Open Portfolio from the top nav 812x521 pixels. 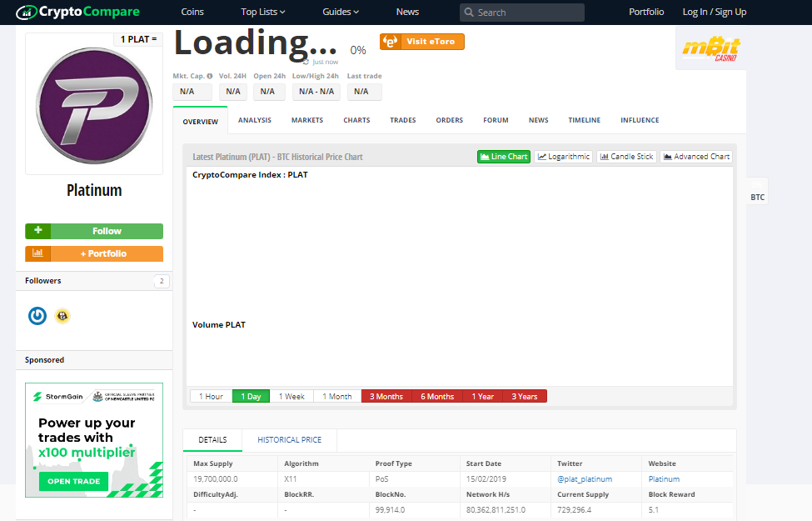[x=646, y=12]
